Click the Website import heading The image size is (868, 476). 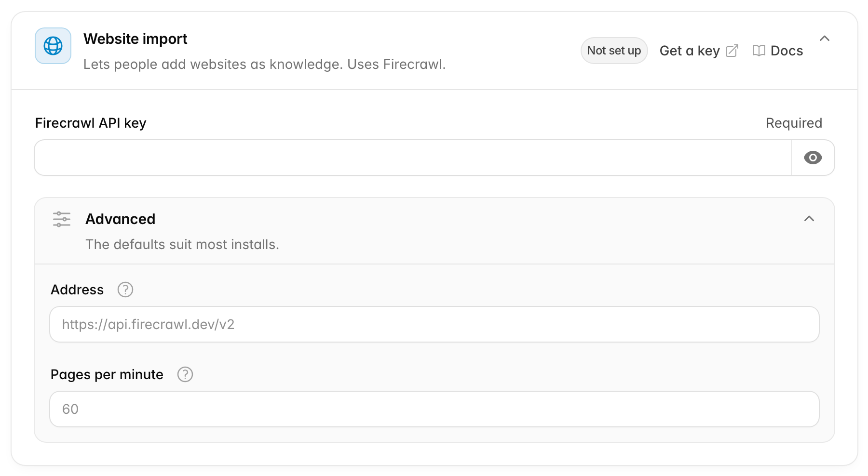(x=135, y=39)
